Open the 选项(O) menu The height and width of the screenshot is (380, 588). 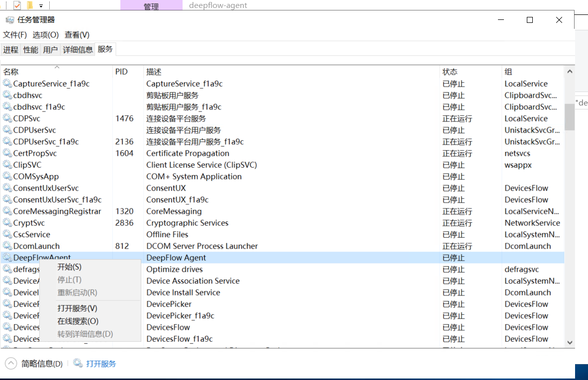pos(45,35)
